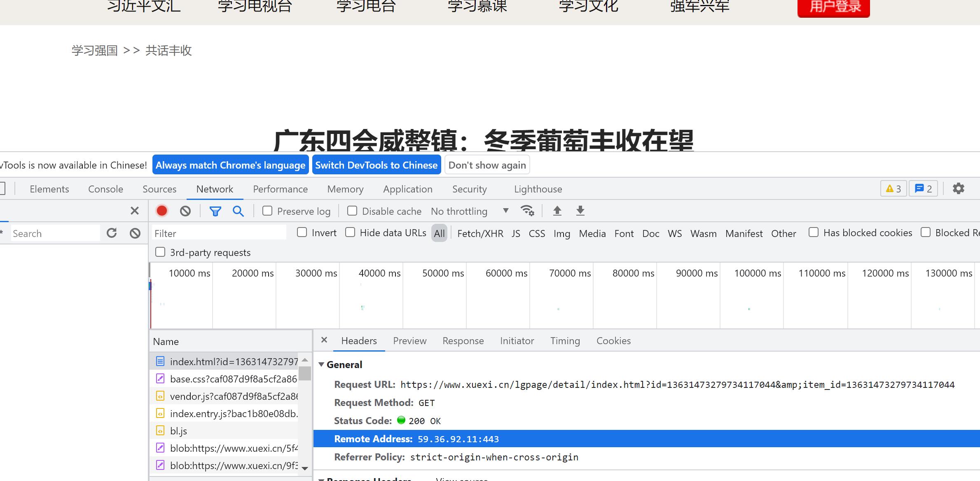The height and width of the screenshot is (481, 980).
Task: Toggle the Preserve log checkbox
Action: [x=267, y=211]
